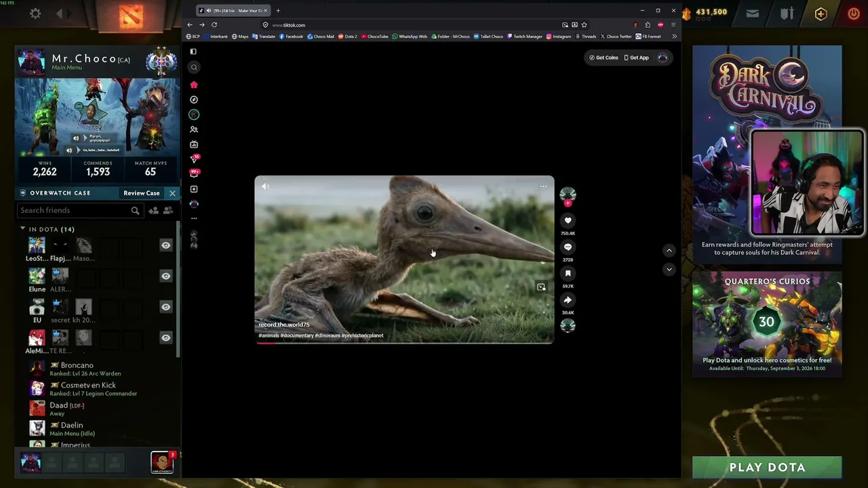Open the More options in TikTok sidebar
Viewport: 868px width, 488px height.
[x=194, y=218]
